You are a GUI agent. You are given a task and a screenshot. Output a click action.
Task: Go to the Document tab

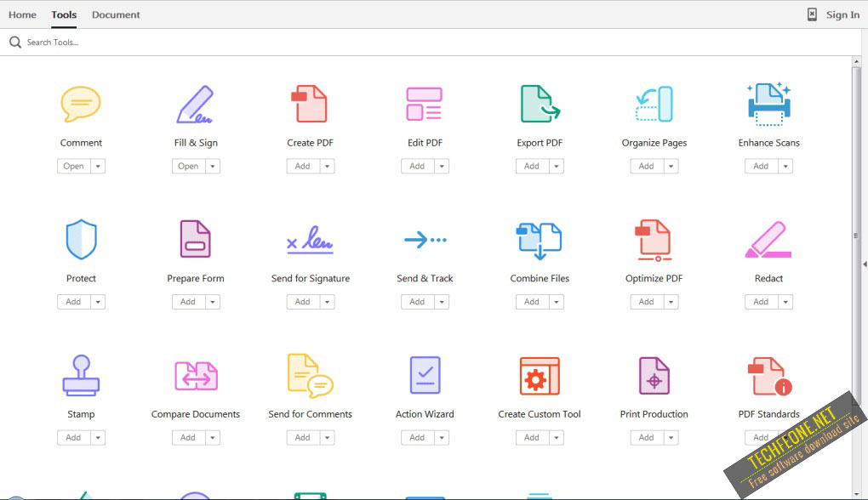(x=116, y=14)
